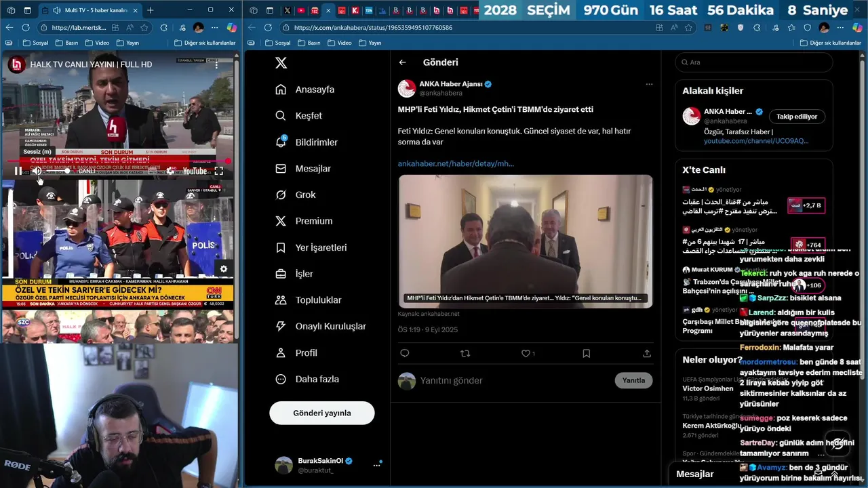
Task: Go to the X home logo
Action: [x=281, y=62]
